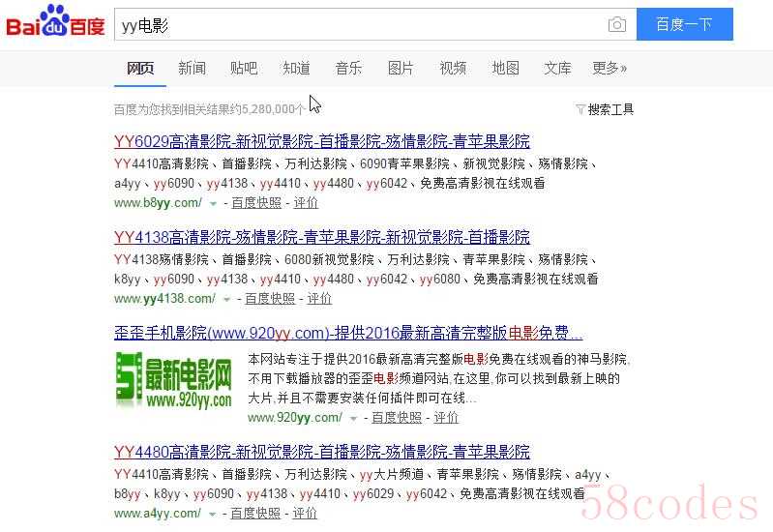This screenshot has width=773, height=532.
Task: Click 评价 for www.b8yy.com result
Action: [x=306, y=202]
